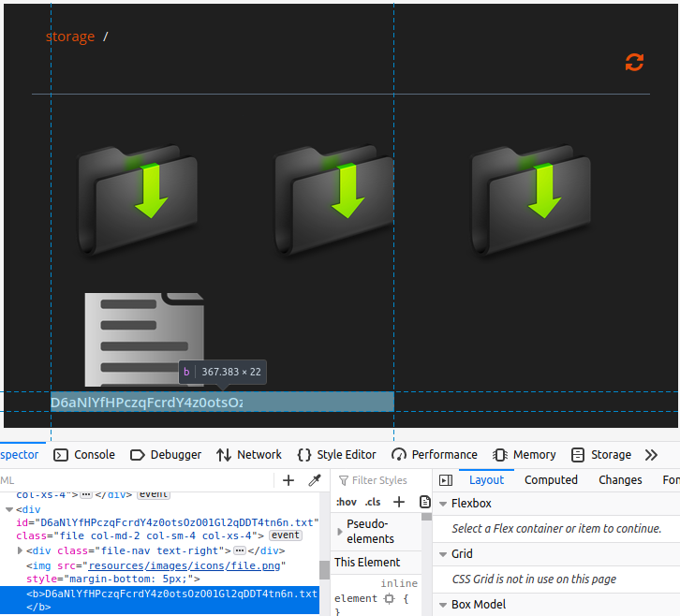
Task: Select the Computed sidebar tab
Action: 551,480
